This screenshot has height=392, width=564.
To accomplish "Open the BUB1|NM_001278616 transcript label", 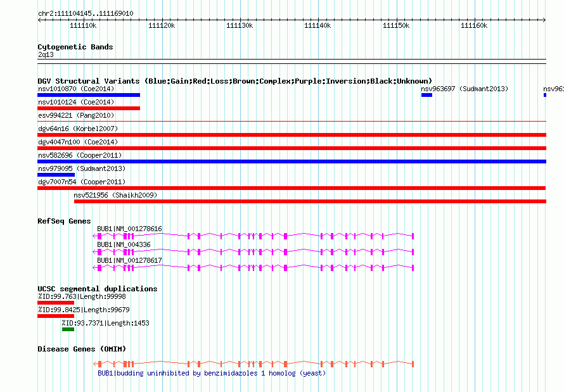I will (129, 229).
